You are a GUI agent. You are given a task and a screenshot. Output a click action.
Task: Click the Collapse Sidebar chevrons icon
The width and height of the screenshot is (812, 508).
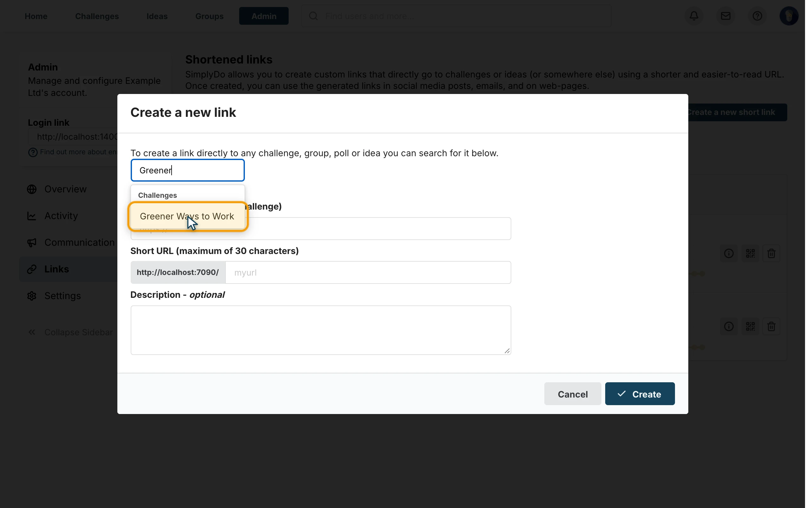tap(32, 332)
